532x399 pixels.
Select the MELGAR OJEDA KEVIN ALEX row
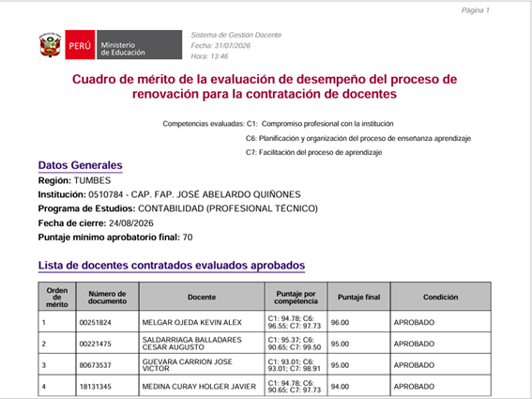click(x=265, y=322)
